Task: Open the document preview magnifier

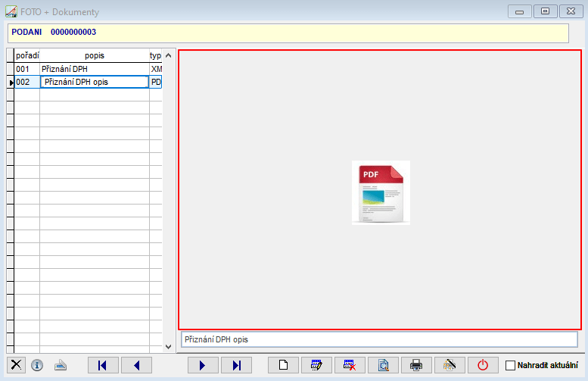Action: coord(383,365)
